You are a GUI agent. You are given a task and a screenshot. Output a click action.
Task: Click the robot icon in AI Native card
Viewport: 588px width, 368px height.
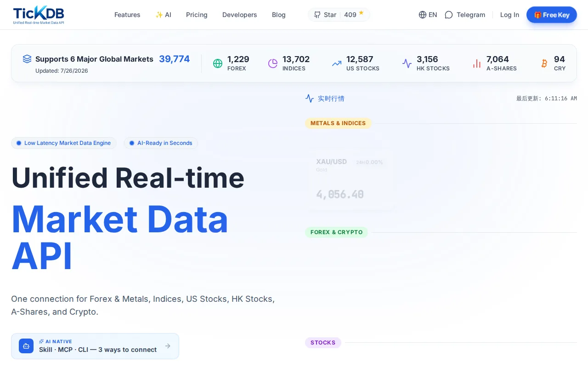click(26, 346)
